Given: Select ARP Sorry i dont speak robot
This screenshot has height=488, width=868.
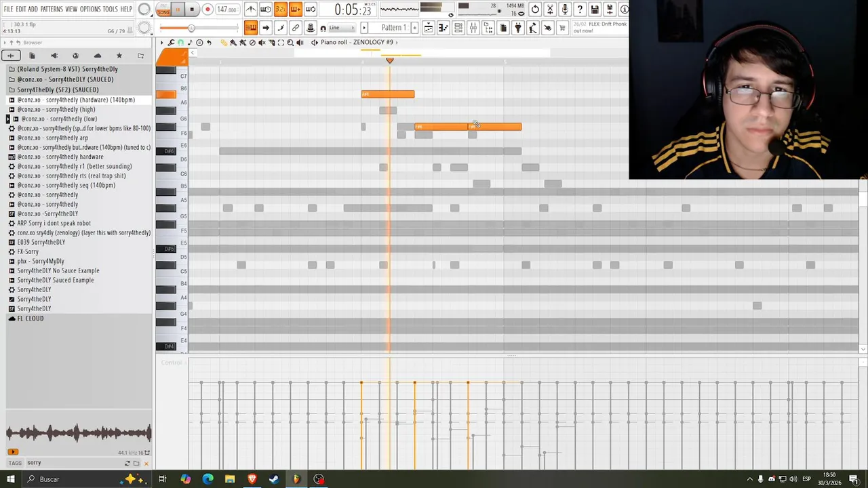Looking at the screenshot, I should click(54, 223).
